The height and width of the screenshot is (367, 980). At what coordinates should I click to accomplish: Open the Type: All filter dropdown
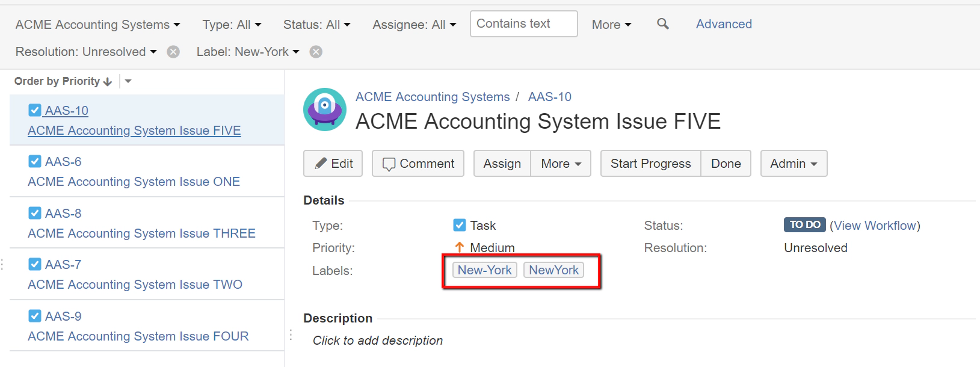click(231, 24)
